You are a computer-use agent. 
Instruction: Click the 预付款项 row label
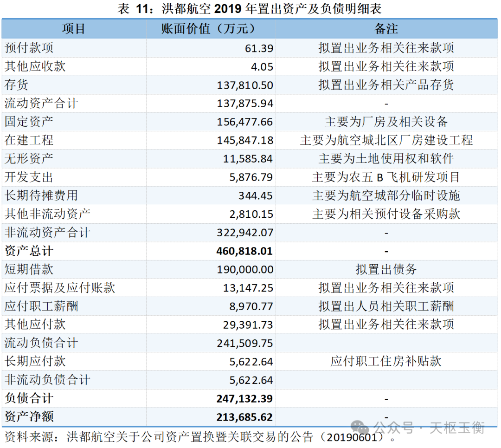[29, 48]
